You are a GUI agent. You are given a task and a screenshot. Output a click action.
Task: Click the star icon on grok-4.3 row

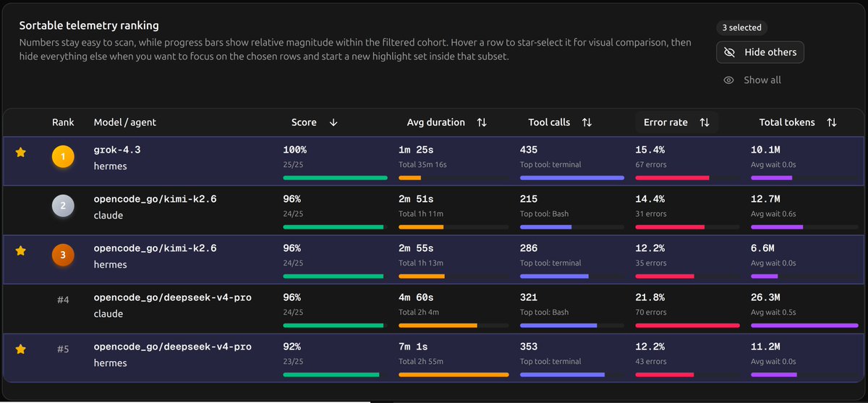click(21, 152)
